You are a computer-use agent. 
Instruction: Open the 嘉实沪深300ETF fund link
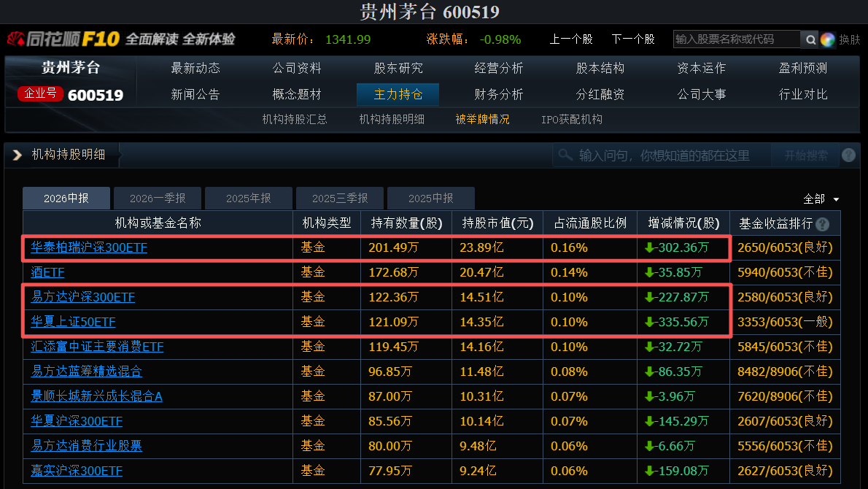pos(77,471)
